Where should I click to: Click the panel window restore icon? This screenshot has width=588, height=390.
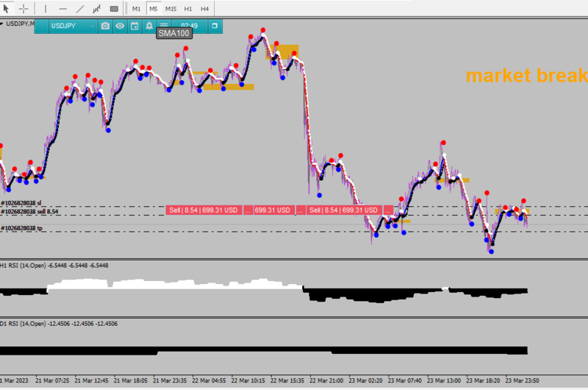coord(215,26)
